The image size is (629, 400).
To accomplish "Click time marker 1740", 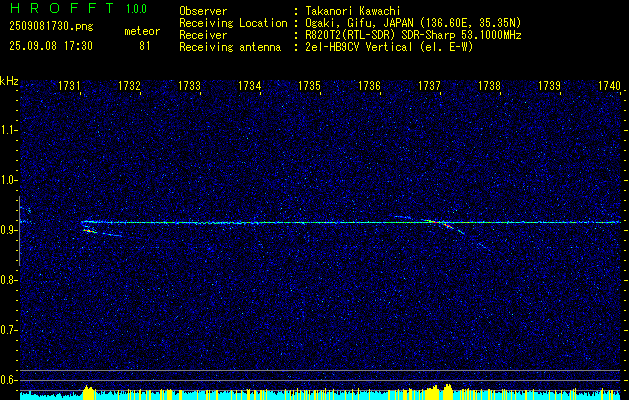I will 609,86.
